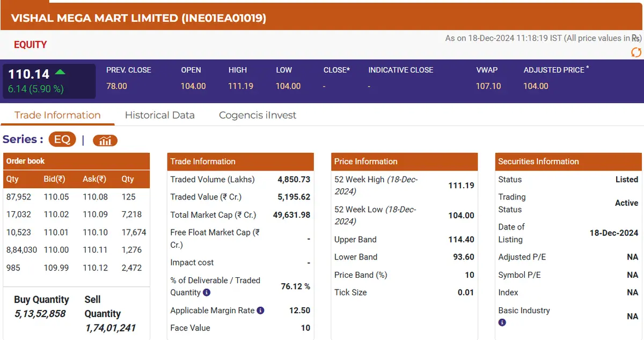Click the ask price 110.08
Image resolution: width=644 pixels, height=340 pixels.
coord(95,197)
